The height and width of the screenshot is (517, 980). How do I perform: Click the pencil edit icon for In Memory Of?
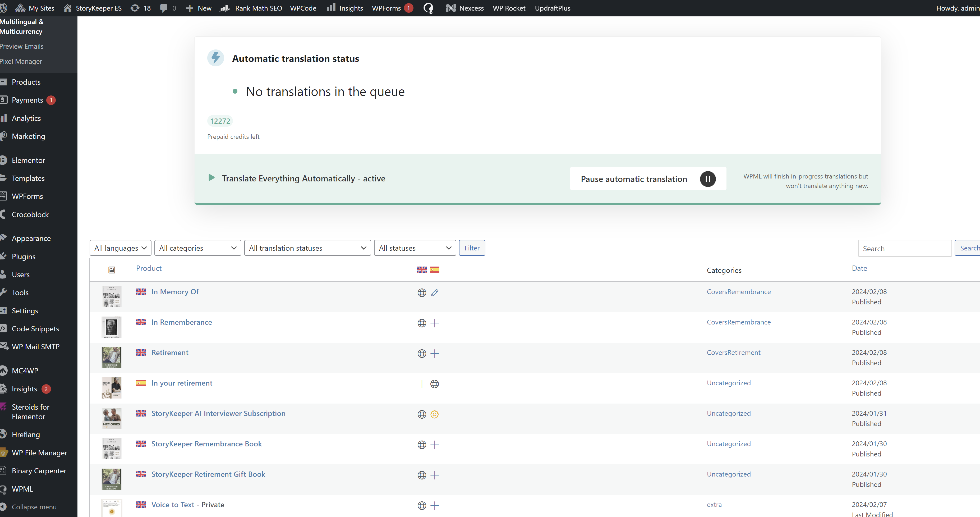point(434,292)
